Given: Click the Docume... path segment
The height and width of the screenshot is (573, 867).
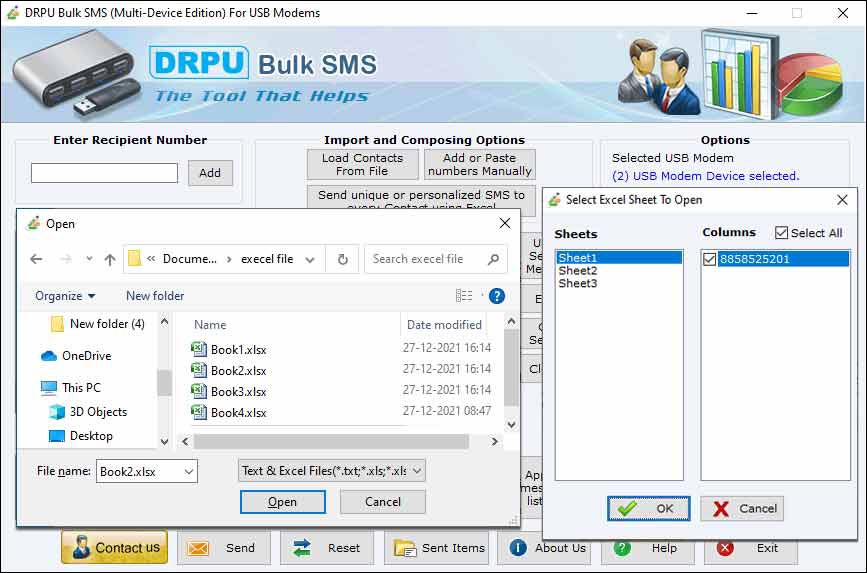Looking at the screenshot, I should (189, 259).
